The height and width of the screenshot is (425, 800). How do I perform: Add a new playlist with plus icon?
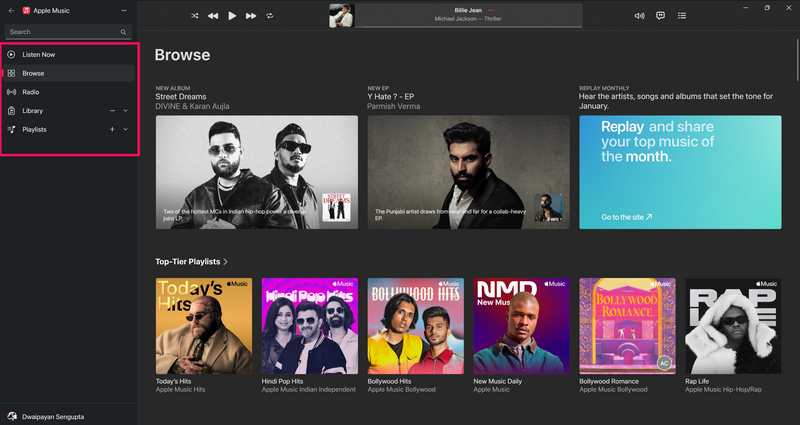[112, 129]
